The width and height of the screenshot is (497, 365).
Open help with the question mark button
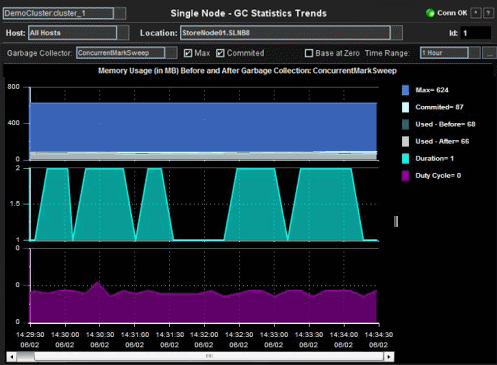pyautogui.click(x=488, y=13)
